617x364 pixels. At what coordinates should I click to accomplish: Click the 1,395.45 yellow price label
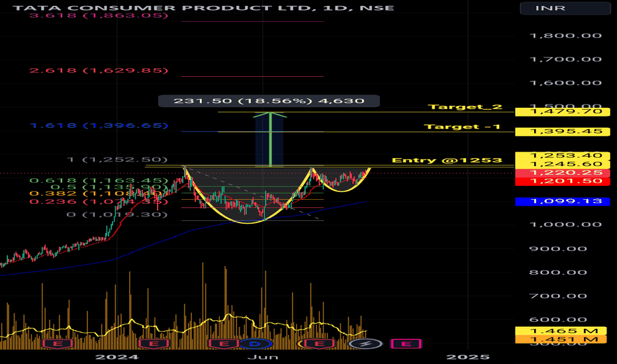point(563,132)
